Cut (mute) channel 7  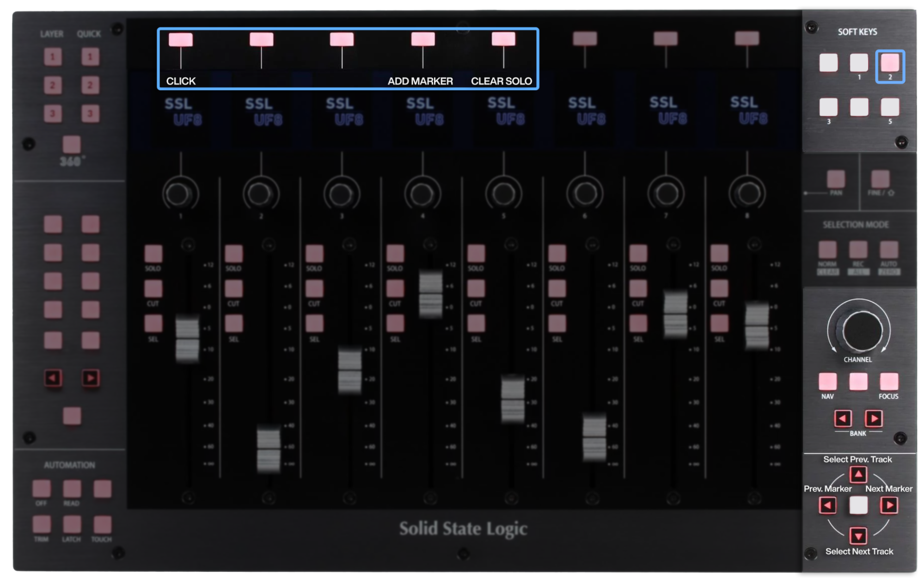click(638, 289)
